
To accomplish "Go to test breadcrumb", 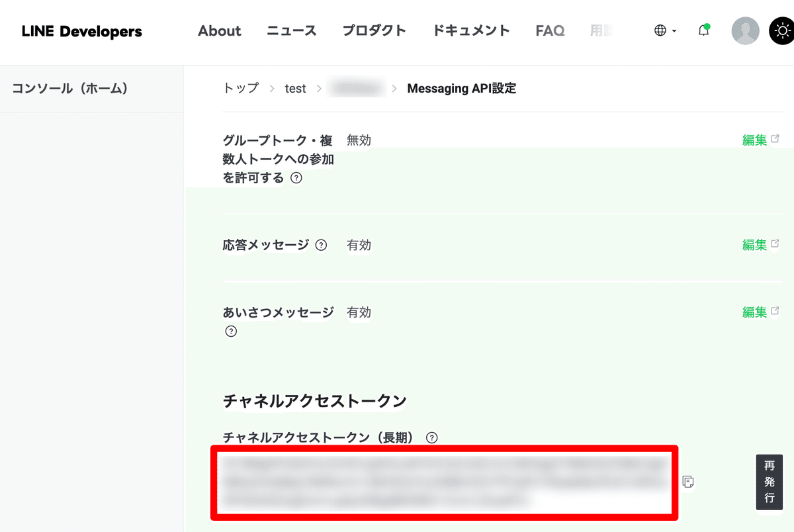I will point(295,89).
